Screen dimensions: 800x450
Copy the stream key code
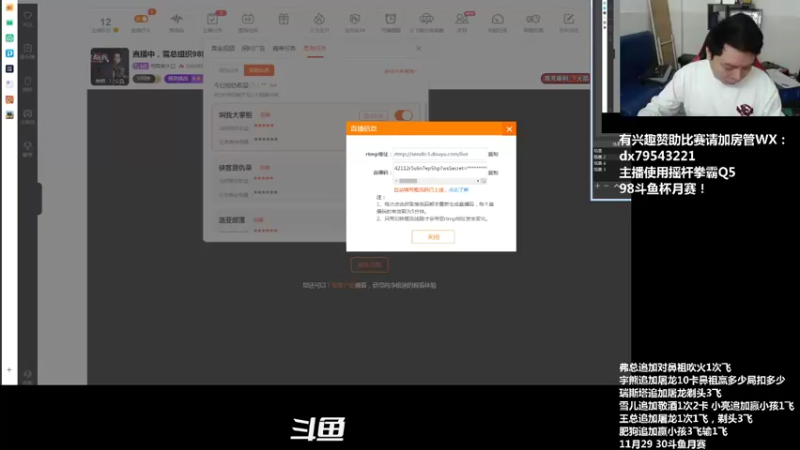[493, 173]
